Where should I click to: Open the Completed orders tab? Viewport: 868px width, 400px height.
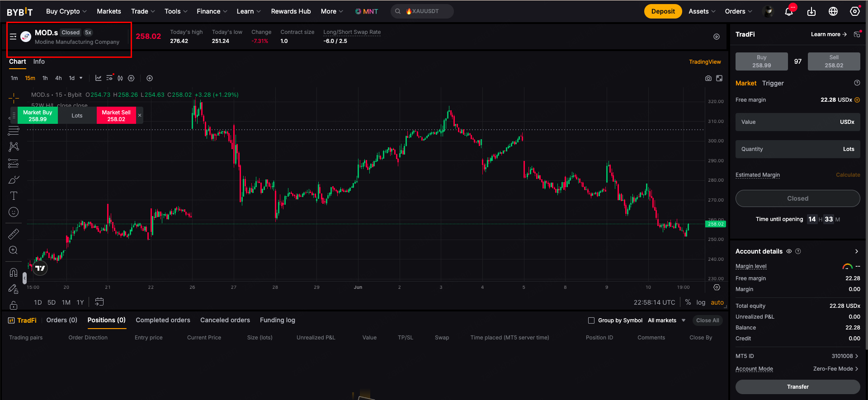tap(163, 320)
